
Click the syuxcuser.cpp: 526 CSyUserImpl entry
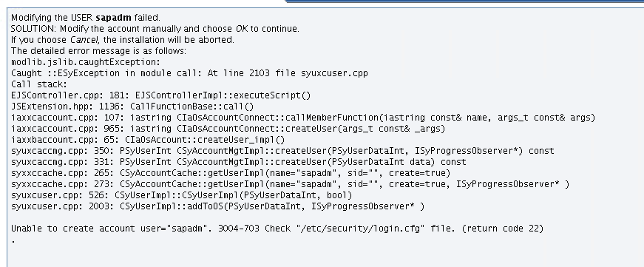coord(182,195)
